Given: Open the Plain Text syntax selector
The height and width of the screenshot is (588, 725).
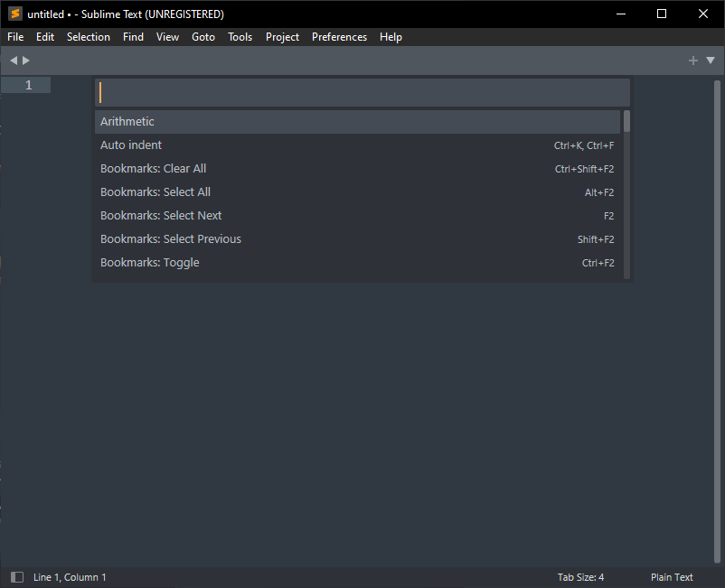Looking at the screenshot, I should pyautogui.click(x=672, y=577).
